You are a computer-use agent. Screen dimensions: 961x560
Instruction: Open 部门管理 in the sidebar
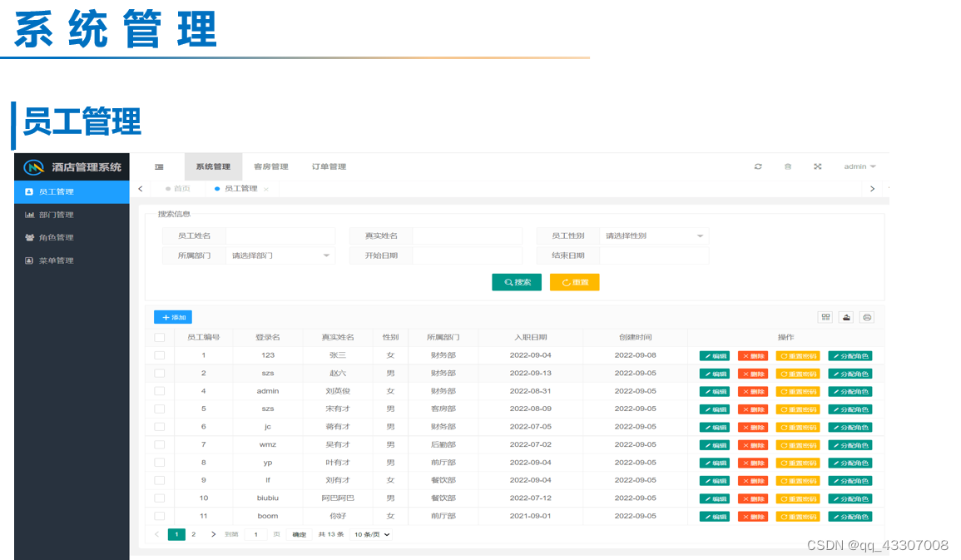click(72, 215)
